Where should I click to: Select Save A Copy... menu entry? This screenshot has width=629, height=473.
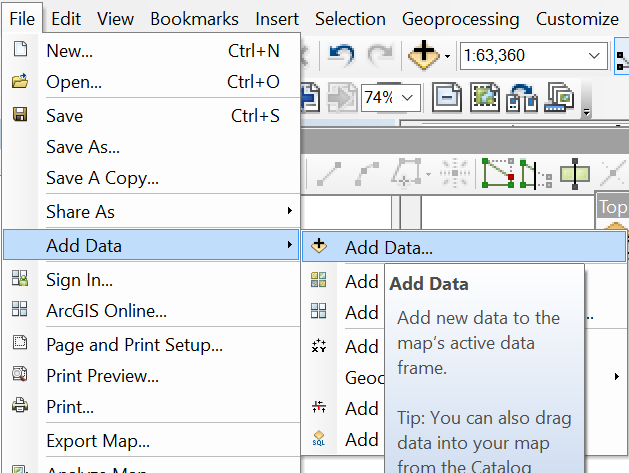(x=152, y=178)
